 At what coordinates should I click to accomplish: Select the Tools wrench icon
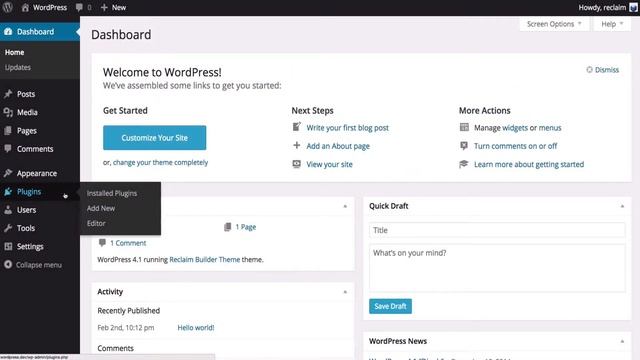point(8,228)
